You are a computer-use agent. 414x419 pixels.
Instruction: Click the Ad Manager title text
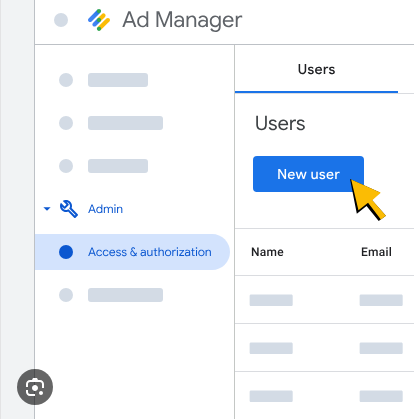click(182, 20)
